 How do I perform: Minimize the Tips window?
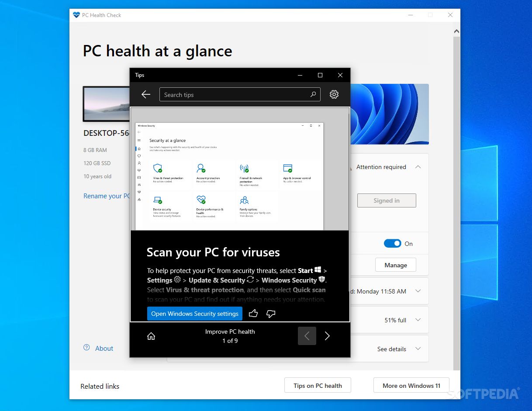coord(300,75)
